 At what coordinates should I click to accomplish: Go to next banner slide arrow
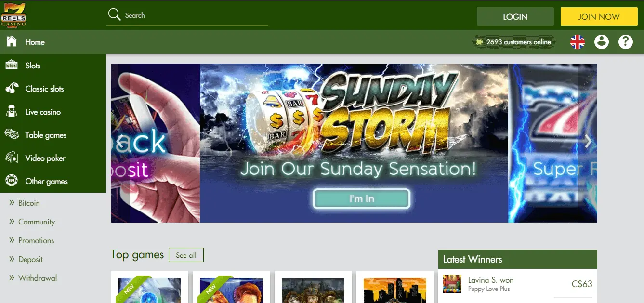pyautogui.click(x=588, y=142)
